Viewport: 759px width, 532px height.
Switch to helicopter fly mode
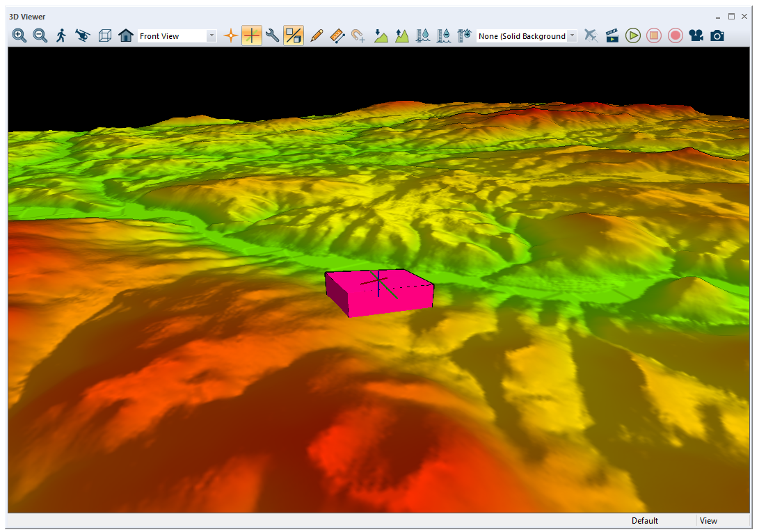83,36
